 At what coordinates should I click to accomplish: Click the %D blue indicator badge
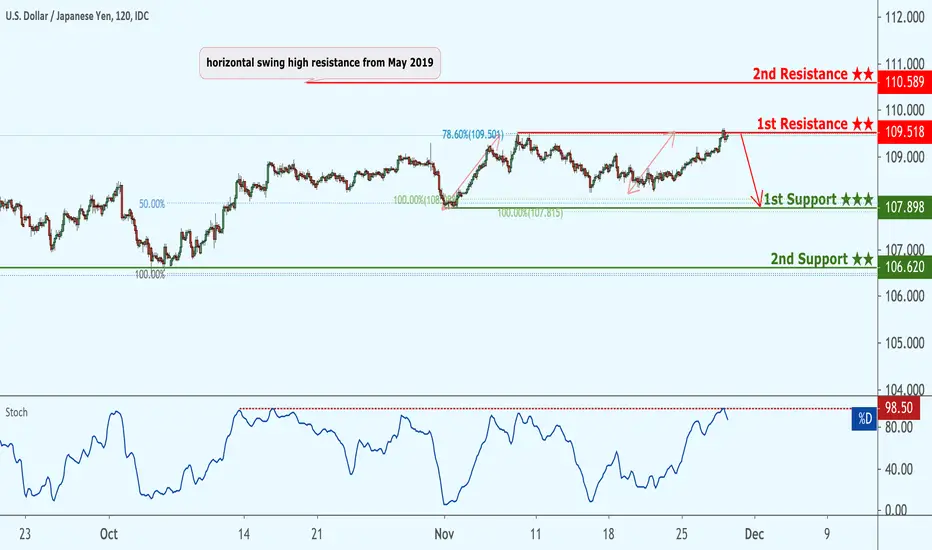tap(864, 419)
